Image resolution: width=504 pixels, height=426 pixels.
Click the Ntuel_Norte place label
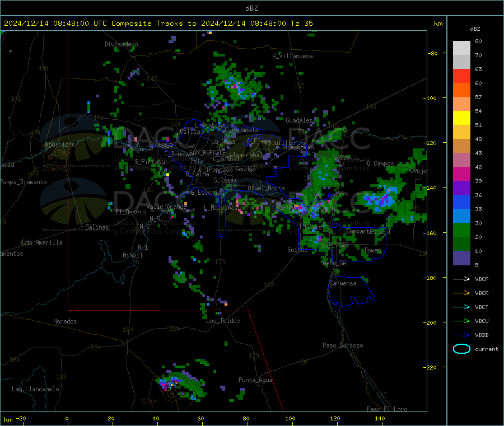(x=266, y=188)
